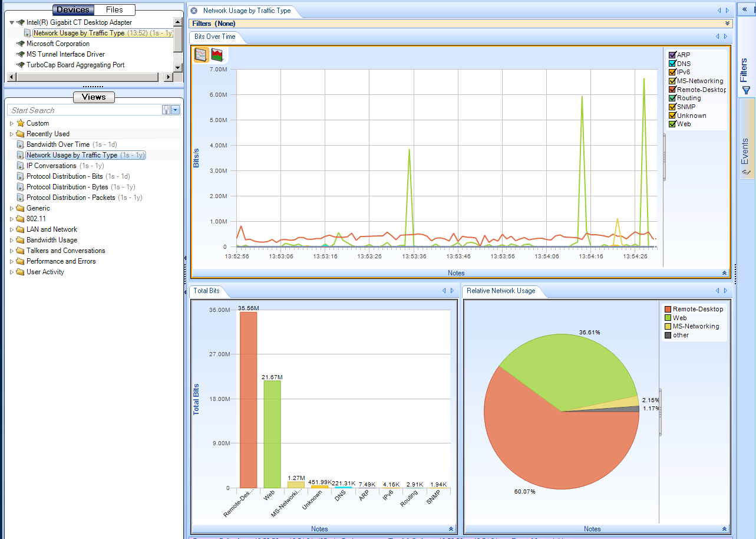The width and height of the screenshot is (756, 539).
Task: Click the Intel Gigabit CT adapter card icon
Action: (x=21, y=22)
